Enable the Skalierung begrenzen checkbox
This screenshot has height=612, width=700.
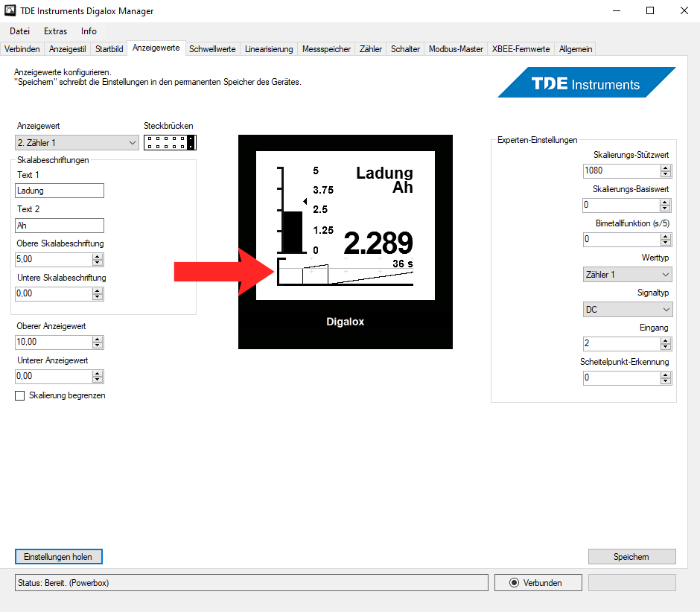[19, 396]
